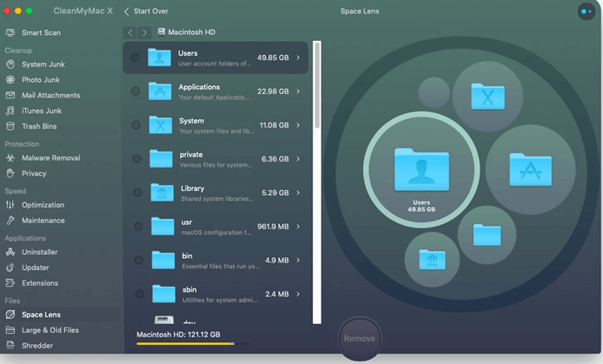The height and width of the screenshot is (364, 603).
Task: Click the Uninstaller icon in sidebar
Action: [10, 252]
